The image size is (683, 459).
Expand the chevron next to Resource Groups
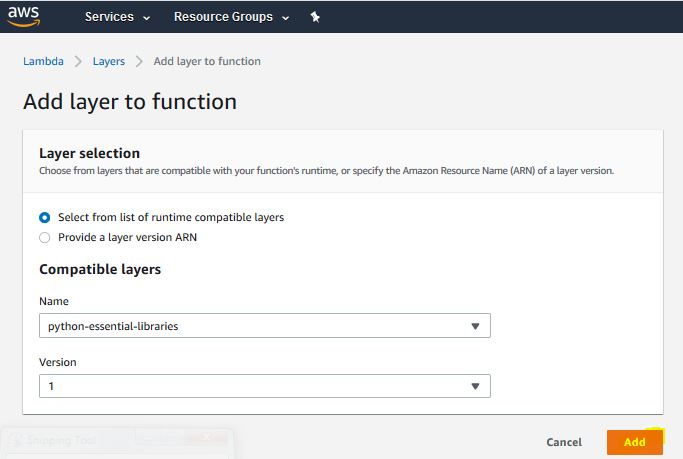pos(286,18)
